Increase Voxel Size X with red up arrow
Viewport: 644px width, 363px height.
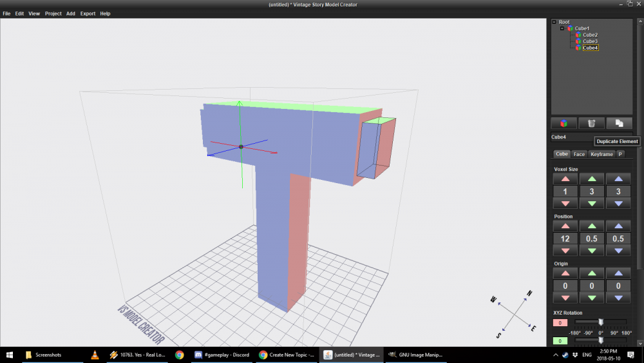(565, 179)
